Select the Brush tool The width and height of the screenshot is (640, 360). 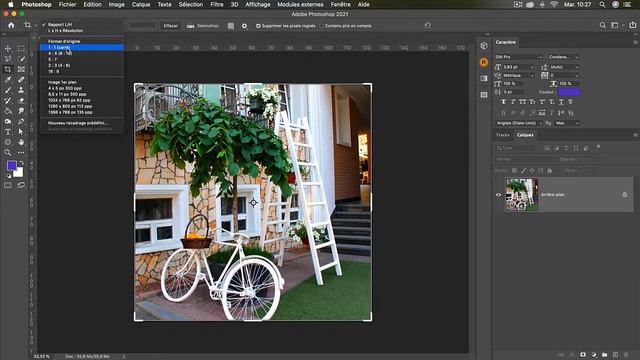[8, 90]
